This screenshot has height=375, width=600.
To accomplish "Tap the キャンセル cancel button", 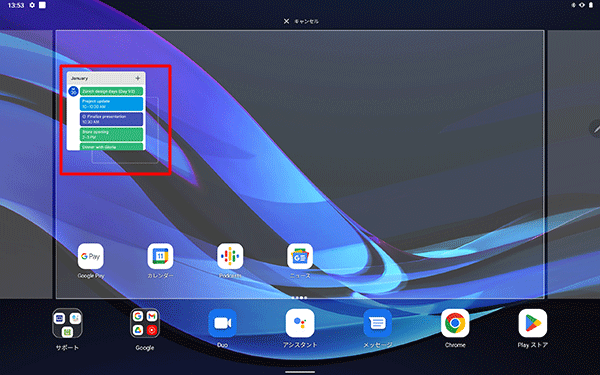I will pos(301,21).
